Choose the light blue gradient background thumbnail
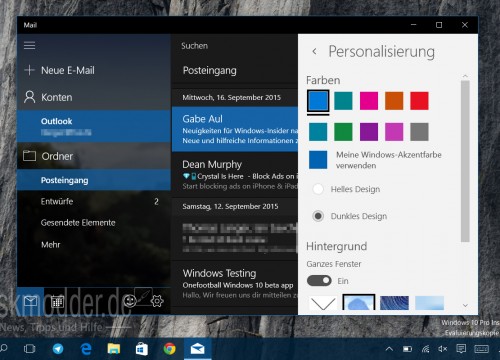This screenshot has width=500, height=360. (429, 303)
